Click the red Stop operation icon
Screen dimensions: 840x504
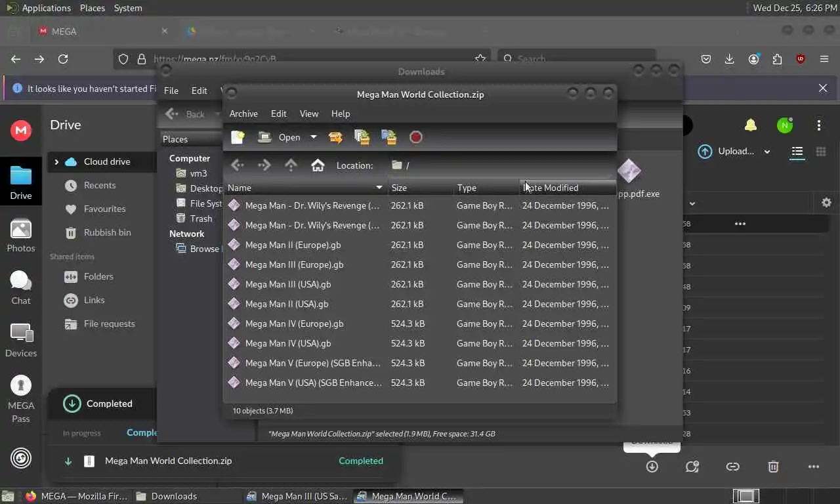[415, 137]
